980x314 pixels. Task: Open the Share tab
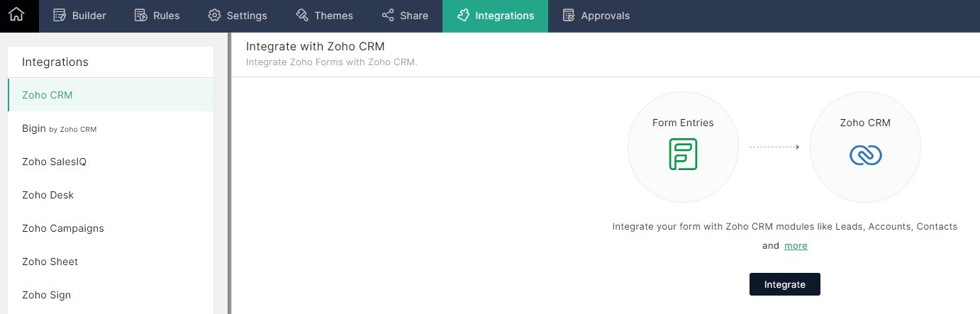405,16
